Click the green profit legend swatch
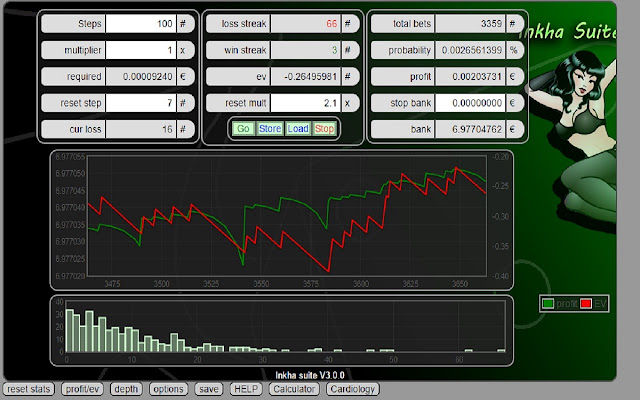The width and height of the screenshot is (640, 400). [x=548, y=304]
